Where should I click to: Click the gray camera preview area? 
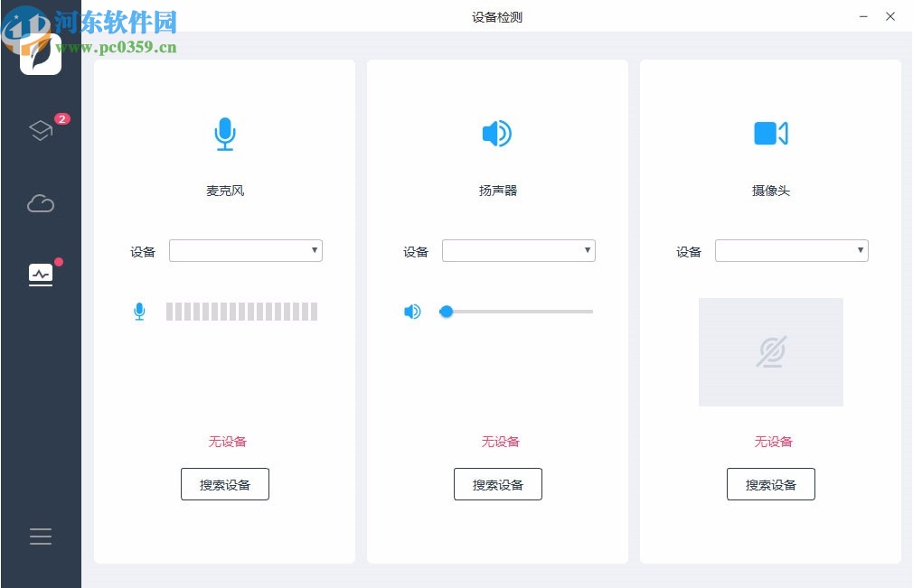coord(770,388)
